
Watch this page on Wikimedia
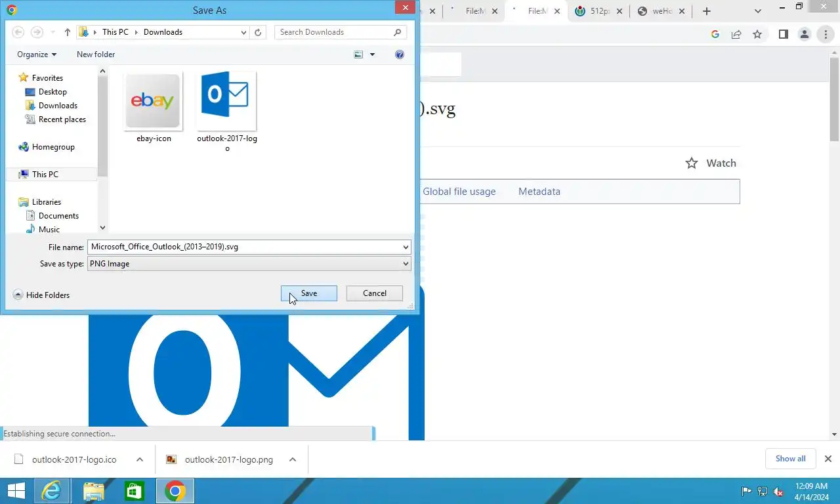(x=711, y=163)
